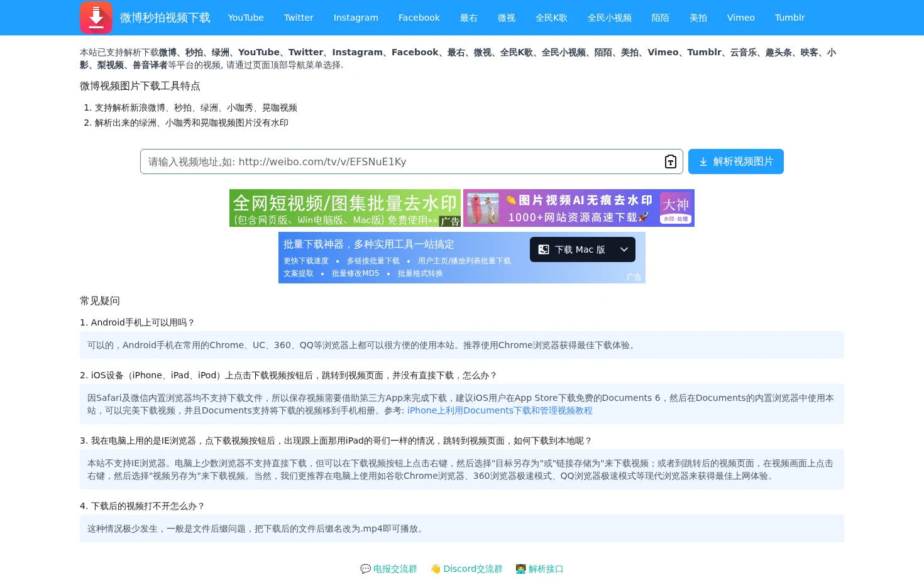Viewport: 924px width, 580px height.
Task: Click the answer about changing suffix to .mp4
Action: [462, 528]
